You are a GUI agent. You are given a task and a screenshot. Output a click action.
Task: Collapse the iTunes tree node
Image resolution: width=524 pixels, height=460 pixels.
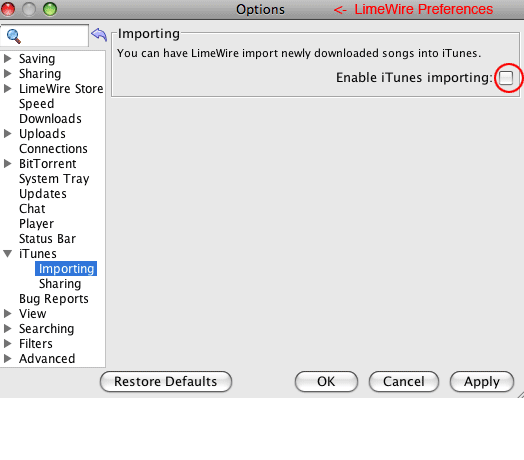(8, 254)
